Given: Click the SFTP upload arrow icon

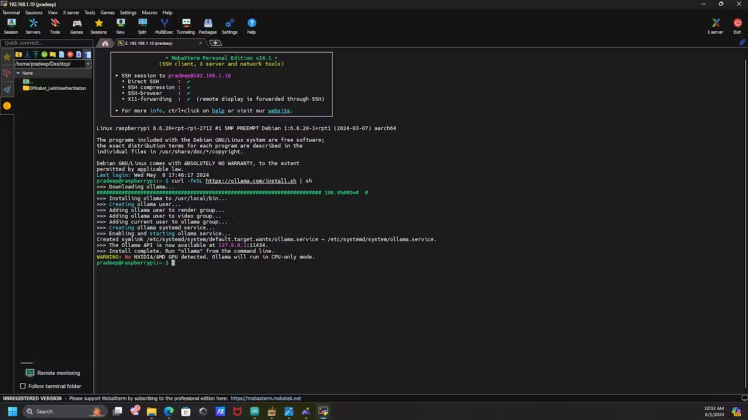Looking at the screenshot, I should pos(36,54).
